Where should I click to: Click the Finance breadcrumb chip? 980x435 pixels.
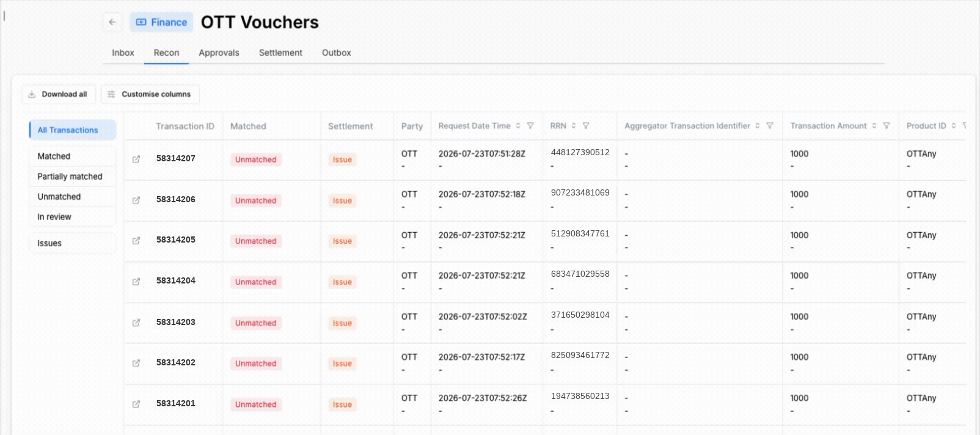click(161, 22)
